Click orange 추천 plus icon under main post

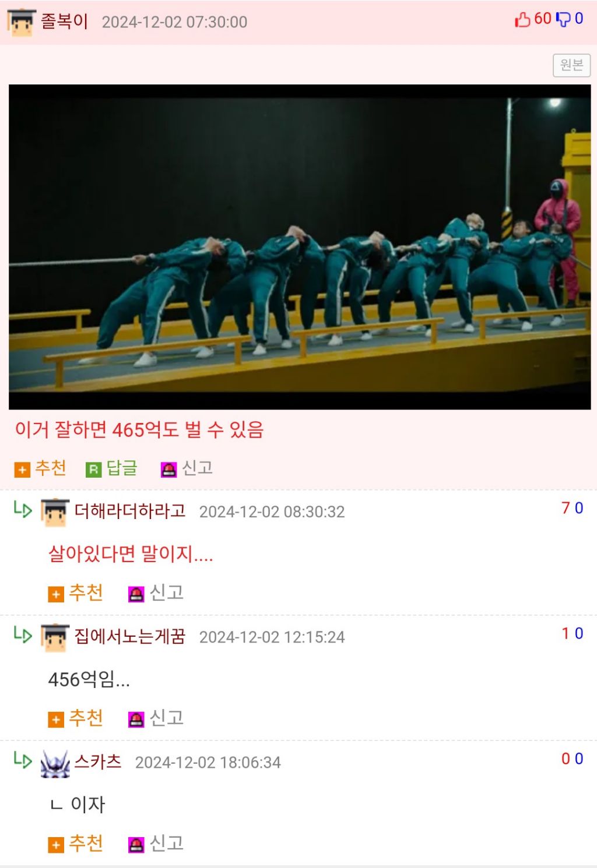(x=22, y=470)
